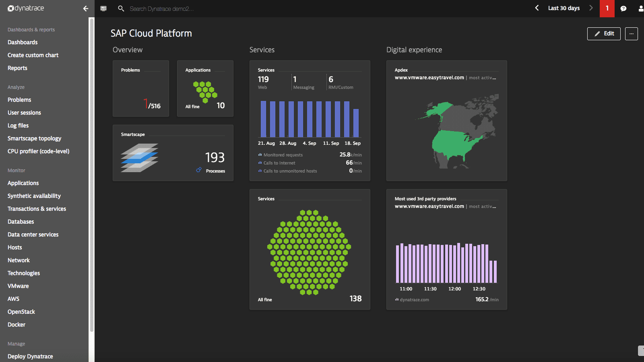This screenshot has width=644, height=362.
Task: Click the Monitored requests chart icon
Action: (260, 155)
